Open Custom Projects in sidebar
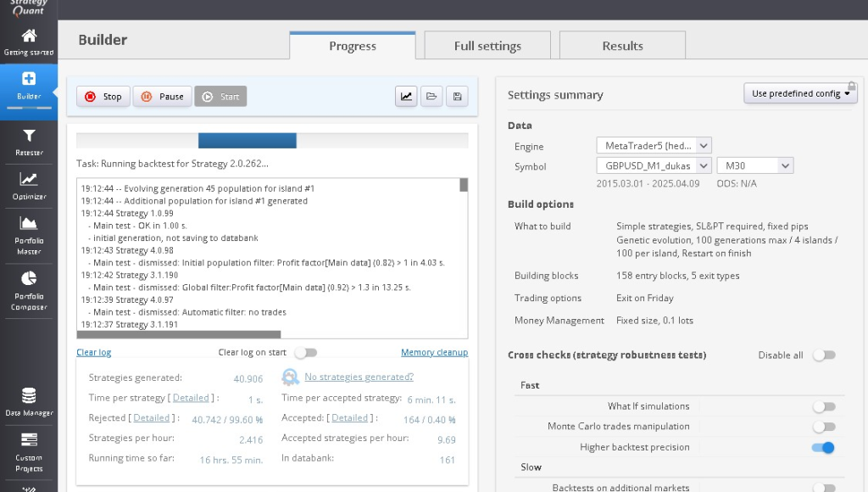The height and width of the screenshot is (492, 868). point(29,450)
